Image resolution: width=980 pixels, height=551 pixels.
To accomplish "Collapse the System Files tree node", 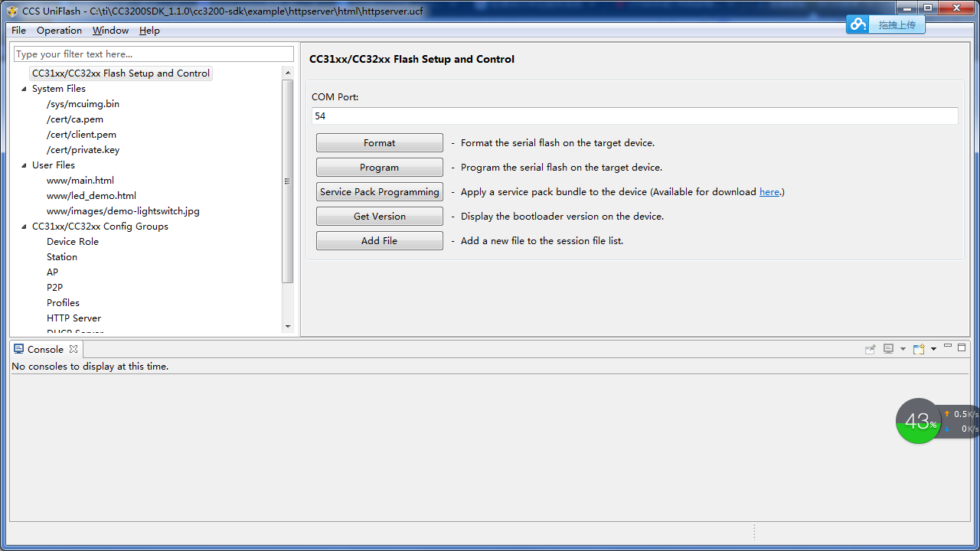I will point(24,89).
